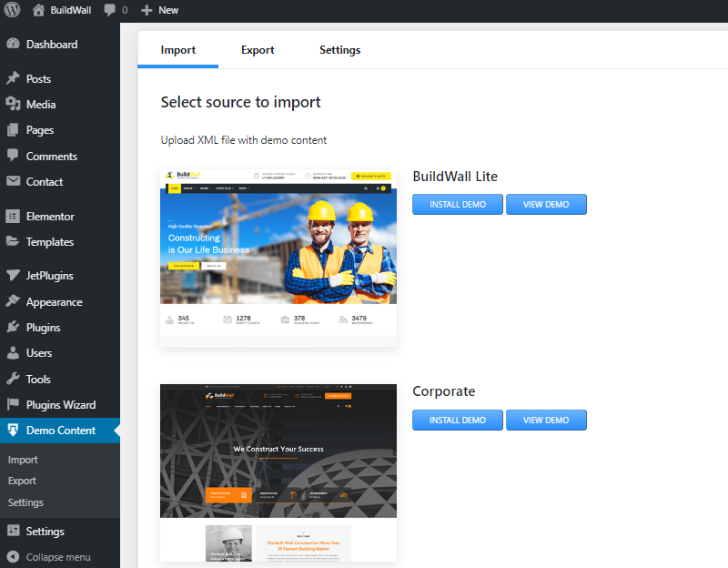Click Collapse menu text
This screenshot has height=568, width=728.
58,557
